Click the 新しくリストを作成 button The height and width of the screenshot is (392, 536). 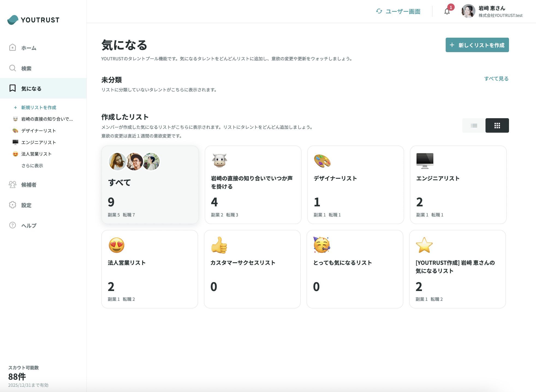tap(477, 45)
